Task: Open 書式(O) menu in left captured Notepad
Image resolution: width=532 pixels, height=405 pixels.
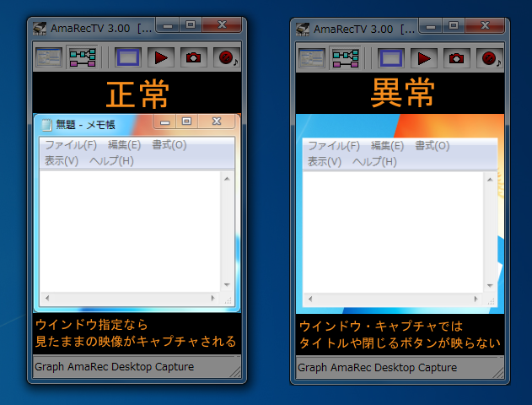Action: point(169,145)
